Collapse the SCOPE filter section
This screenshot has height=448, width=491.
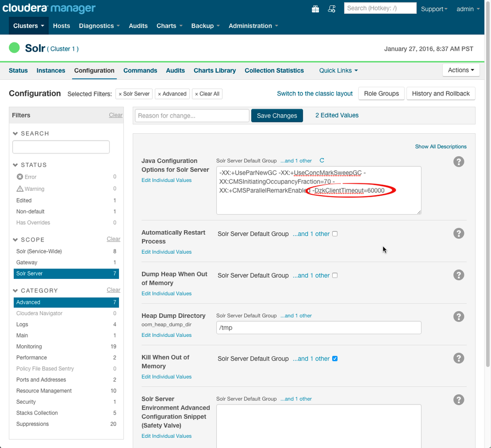coord(29,239)
